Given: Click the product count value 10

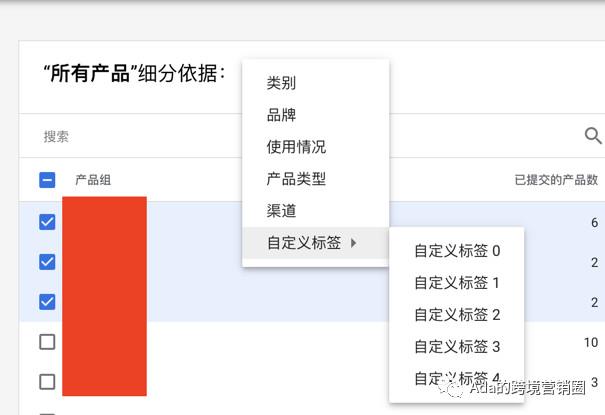Looking at the screenshot, I should click(591, 342).
